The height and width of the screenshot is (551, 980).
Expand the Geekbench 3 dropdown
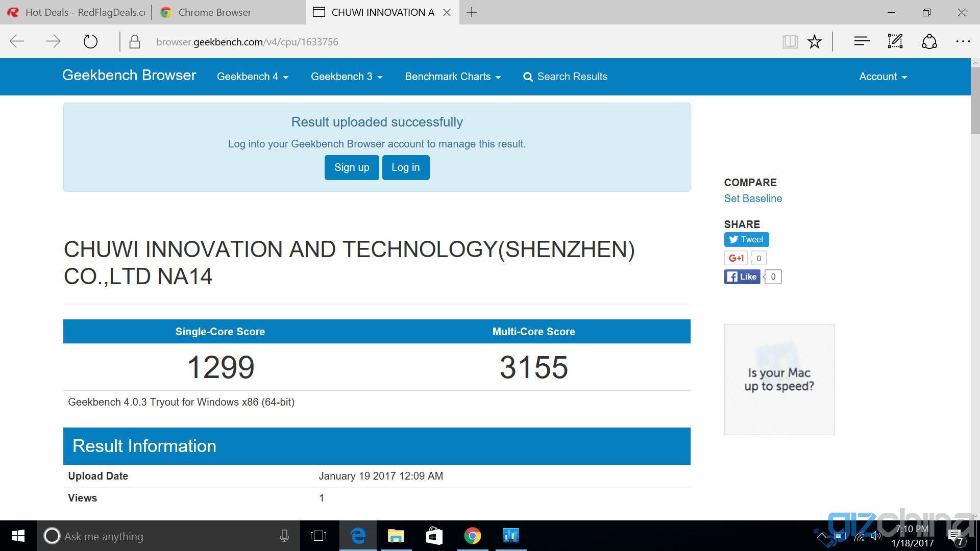pyautogui.click(x=347, y=77)
